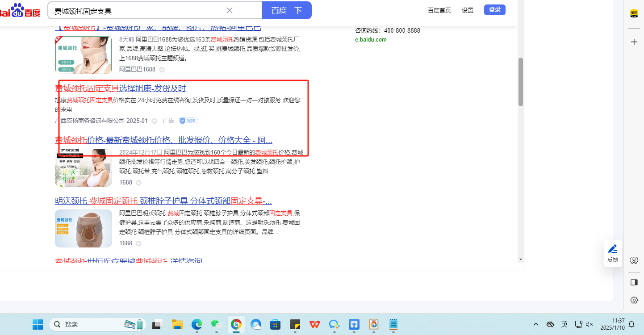Click the Meituan icon in the sidebar
The image size is (644, 335).
pyautogui.click(x=634, y=14)
